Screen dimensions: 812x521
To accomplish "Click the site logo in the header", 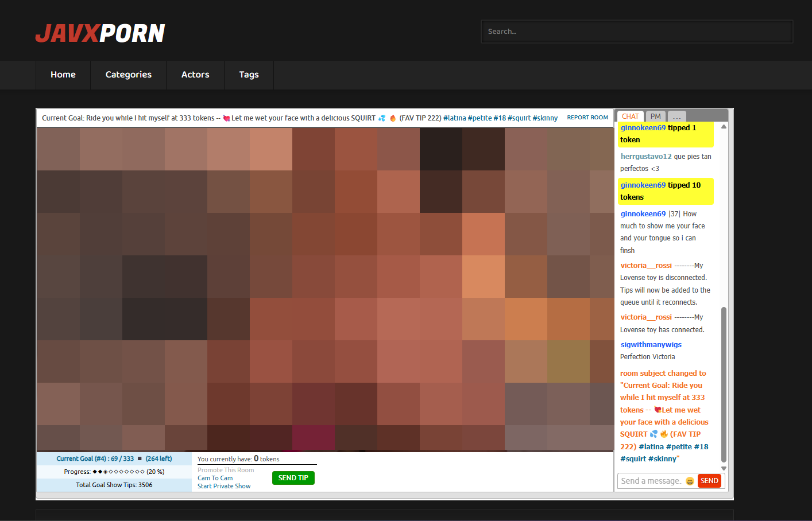I will [x=100, y=33].
